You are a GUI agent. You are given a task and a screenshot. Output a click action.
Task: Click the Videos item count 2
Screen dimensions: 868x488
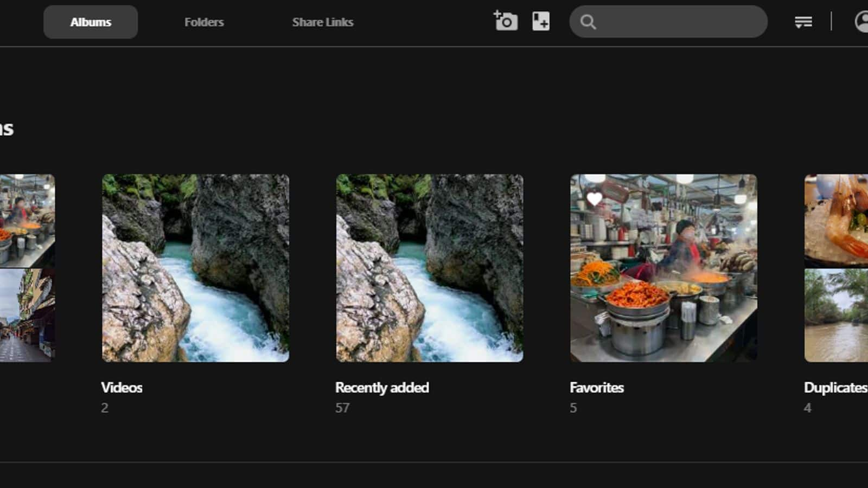pos(105,408)
